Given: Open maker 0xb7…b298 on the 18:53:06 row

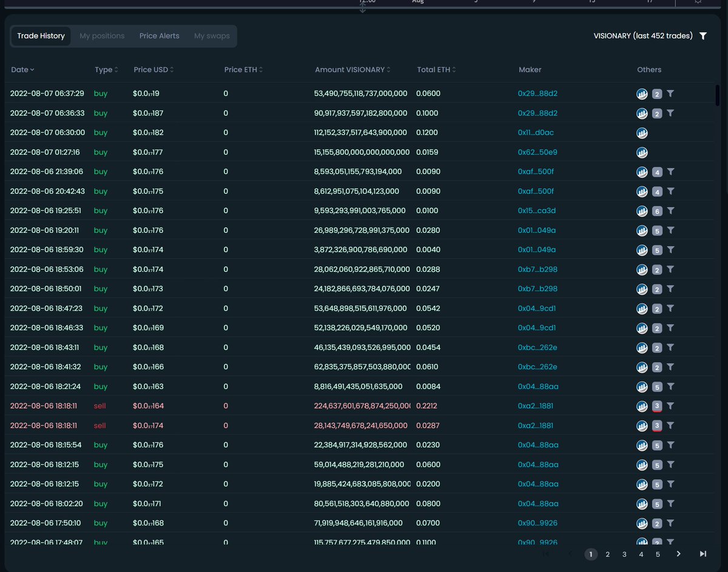Looking at the screenshot, I should click(538, 269).
